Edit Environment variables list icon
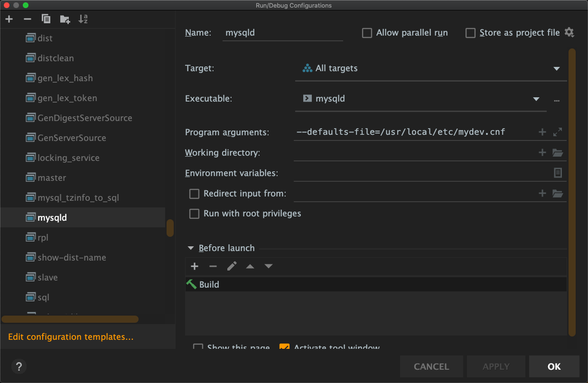The width and height of the screenshot is (588, 383). 558,173
